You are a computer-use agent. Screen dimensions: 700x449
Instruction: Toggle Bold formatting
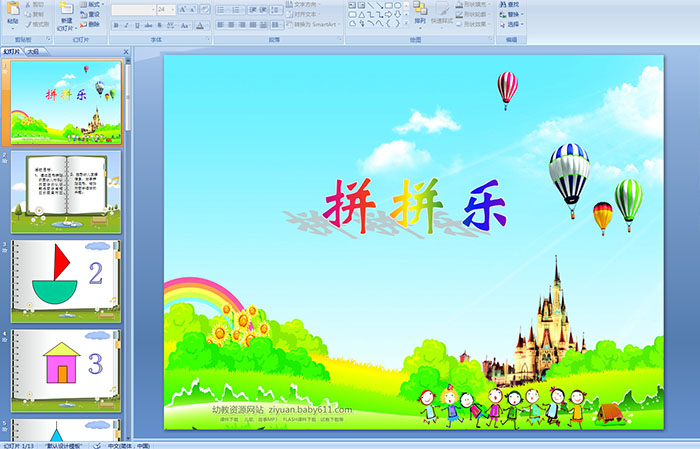coord(116,25)
